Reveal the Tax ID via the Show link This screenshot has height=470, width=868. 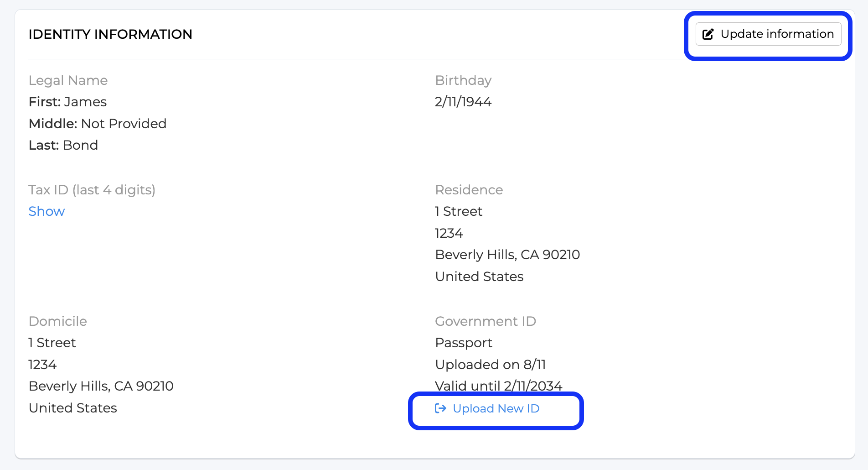[46, 211]
